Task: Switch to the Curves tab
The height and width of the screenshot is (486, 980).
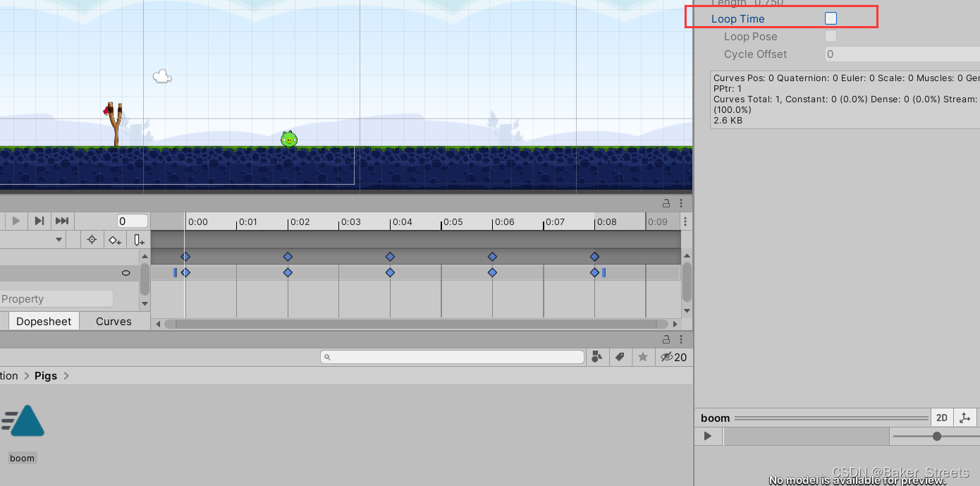Action: tap(114, 321)
